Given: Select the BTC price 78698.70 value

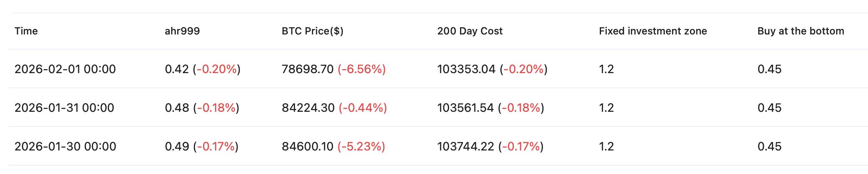Looking at the screenshot, I should [308, 69].
